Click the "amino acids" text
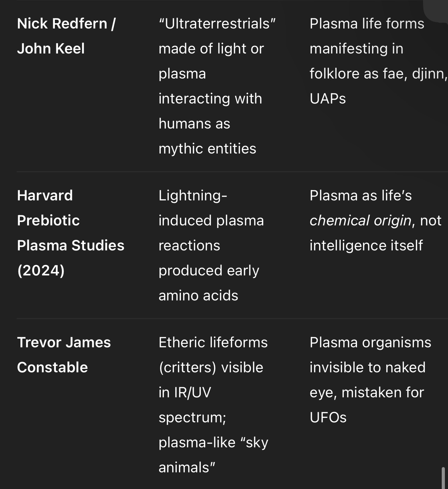 [x=198, y=296]
